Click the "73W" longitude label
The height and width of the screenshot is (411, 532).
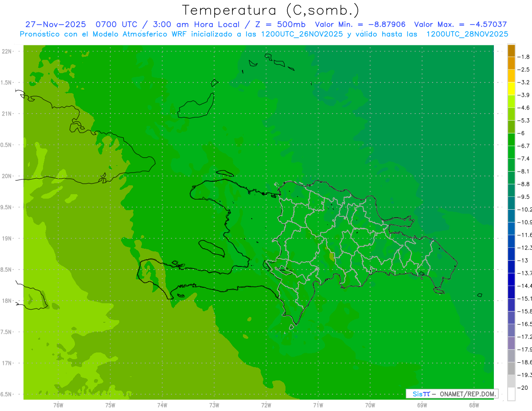coord(214,405)
